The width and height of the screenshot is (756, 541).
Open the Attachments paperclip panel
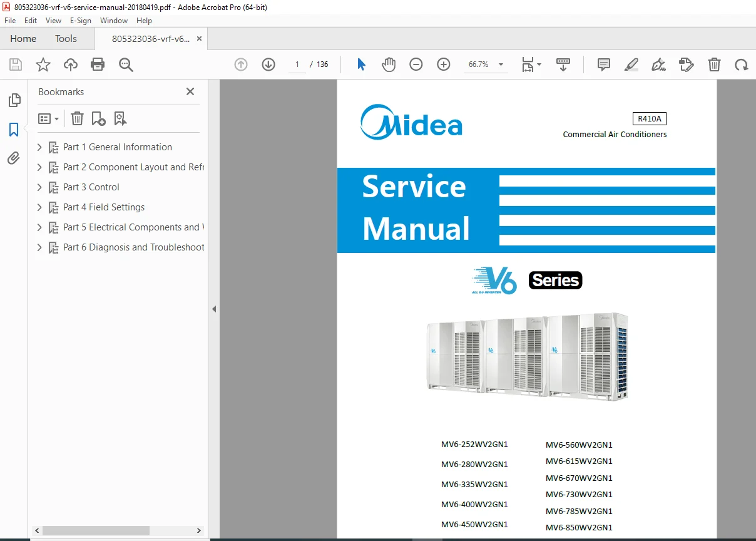tap(14, 158)
